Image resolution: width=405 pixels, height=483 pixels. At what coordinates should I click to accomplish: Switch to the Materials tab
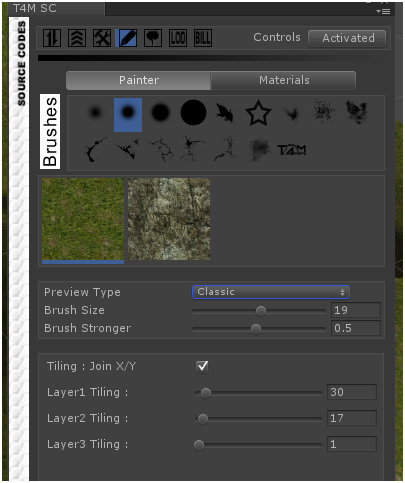(x=284, y=80)
